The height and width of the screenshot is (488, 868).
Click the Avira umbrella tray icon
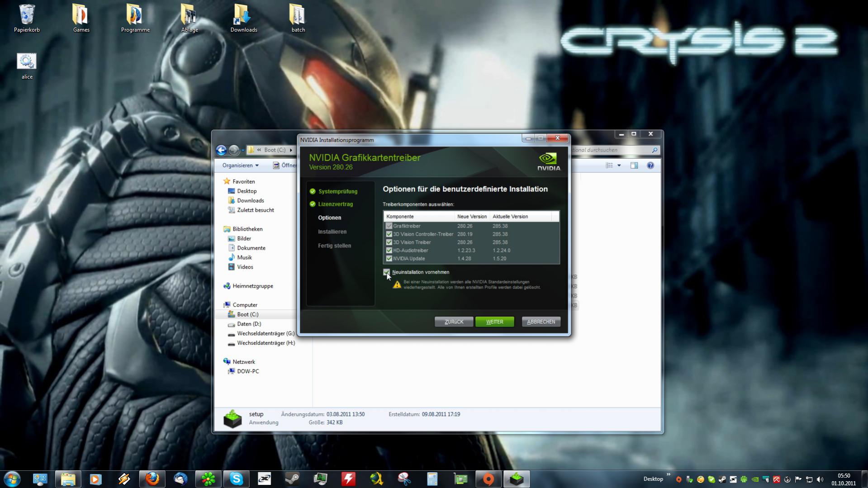click(x=777, y=479)
